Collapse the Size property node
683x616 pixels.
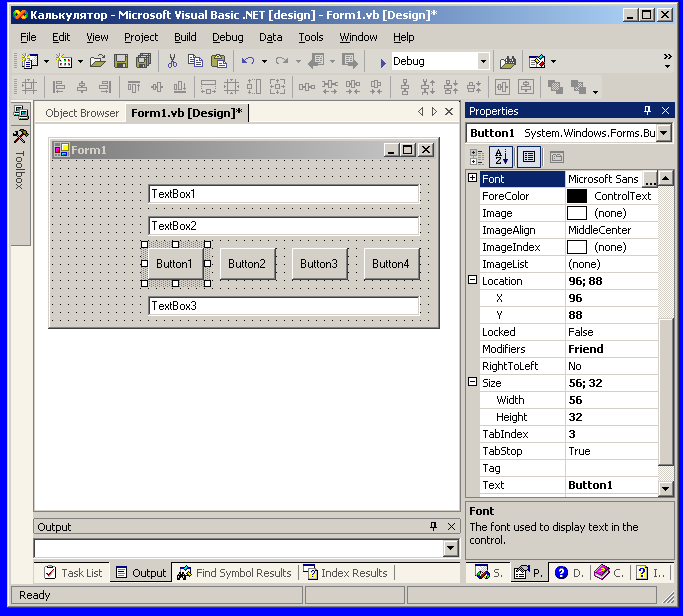472,382
